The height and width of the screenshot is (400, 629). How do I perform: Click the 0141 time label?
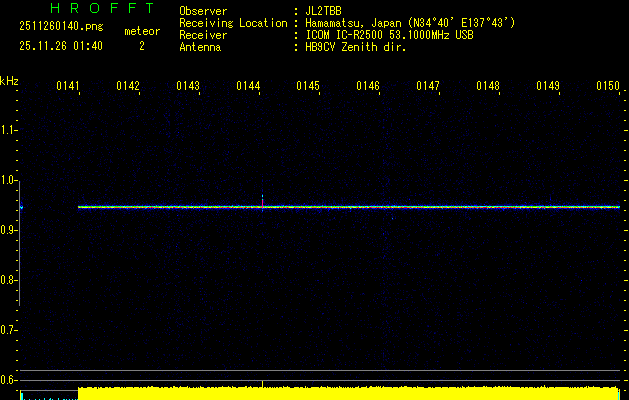[68, 86]
